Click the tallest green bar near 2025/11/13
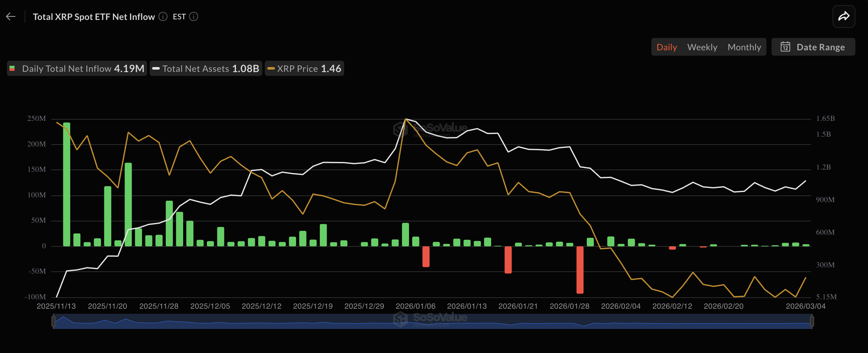The width and height of the screenshot is (868, 353). 67,184
